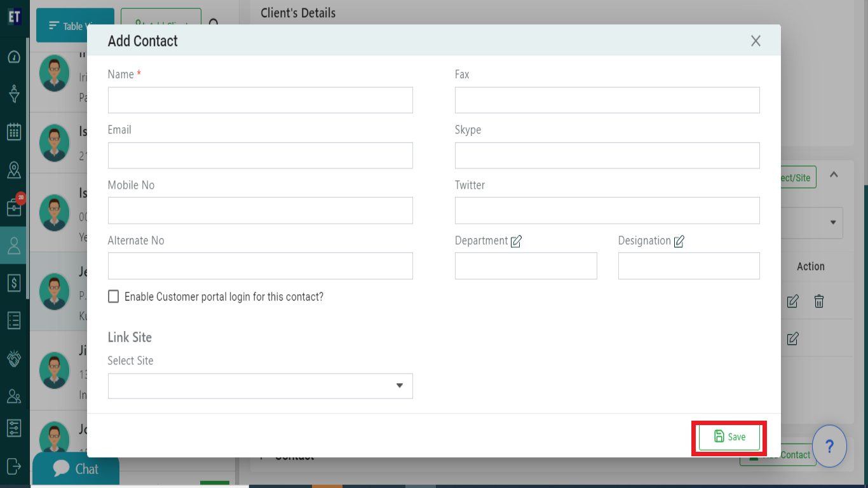Viewport: 868px width, 488px height.
Task: Click the Project/Site button behind dialog
Action: tap(798, 177)
